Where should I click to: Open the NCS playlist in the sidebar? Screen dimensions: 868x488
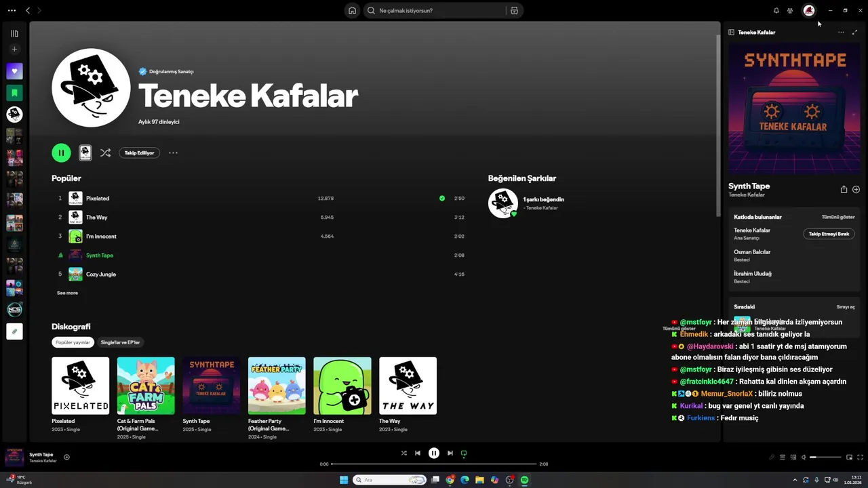pyautogui.click(x=14, y=310)
